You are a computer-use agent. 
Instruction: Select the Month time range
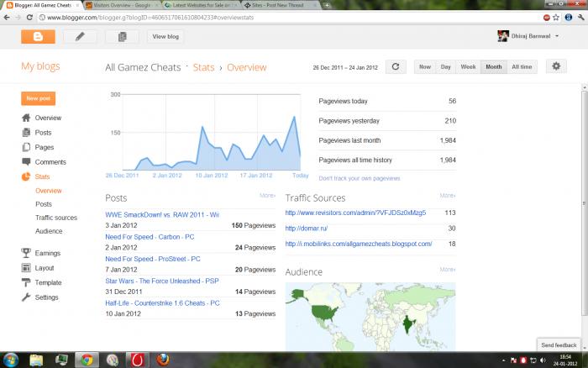pos(494,66)
